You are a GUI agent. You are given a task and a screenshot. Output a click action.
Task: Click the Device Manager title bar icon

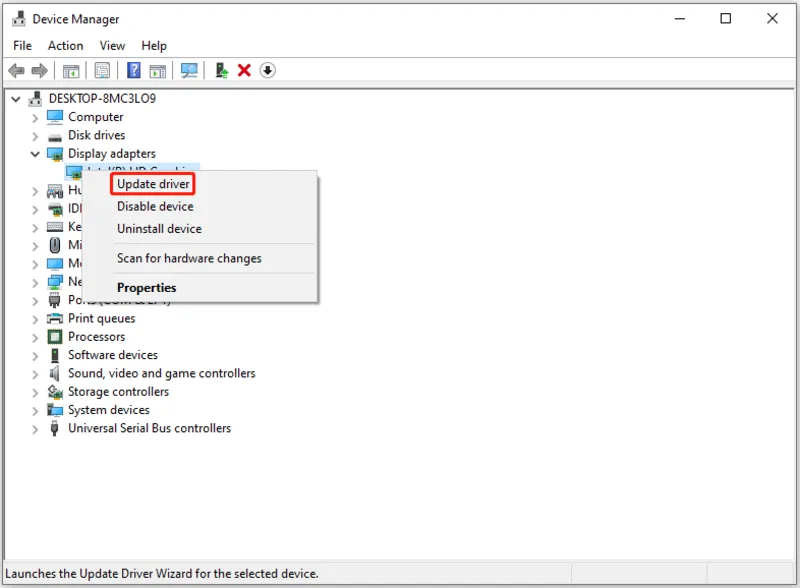(19, 19)
